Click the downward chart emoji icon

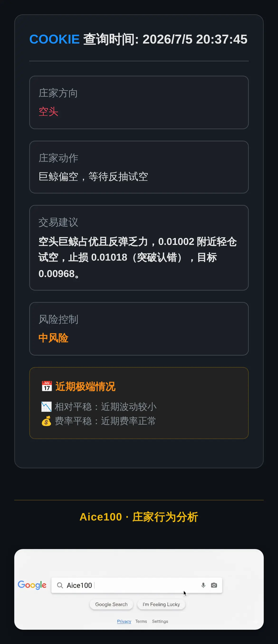(x=46, y=406)
